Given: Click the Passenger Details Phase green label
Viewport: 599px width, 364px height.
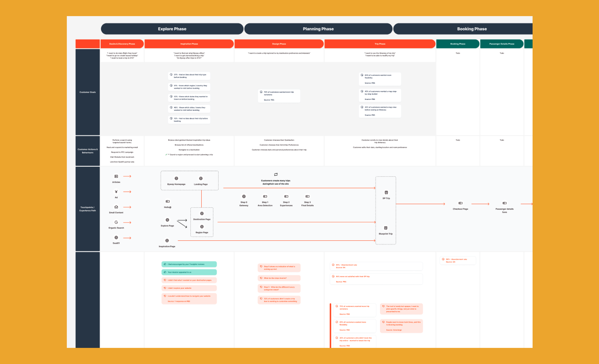Looking at the screenshot, I should point(502,44).
